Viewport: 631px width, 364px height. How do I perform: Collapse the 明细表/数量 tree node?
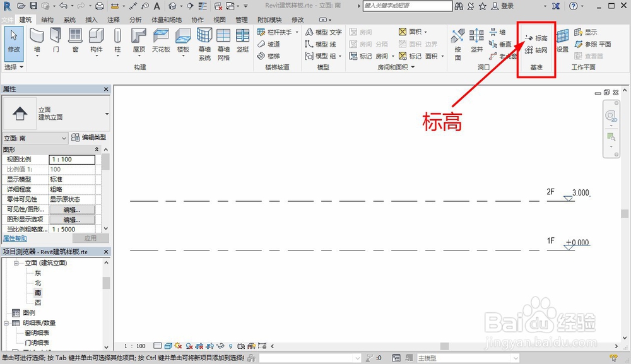click(6, 323)
